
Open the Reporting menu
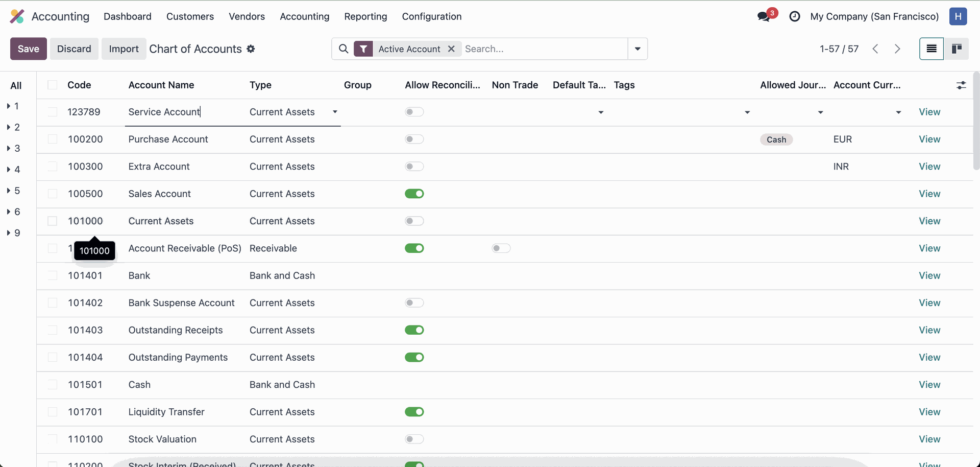pos(365,16)
